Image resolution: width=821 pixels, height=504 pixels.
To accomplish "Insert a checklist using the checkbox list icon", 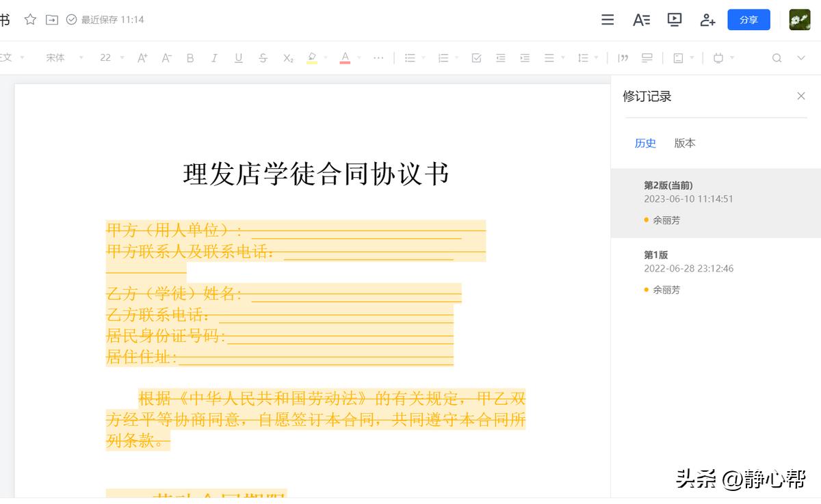I will click(476, 57).
